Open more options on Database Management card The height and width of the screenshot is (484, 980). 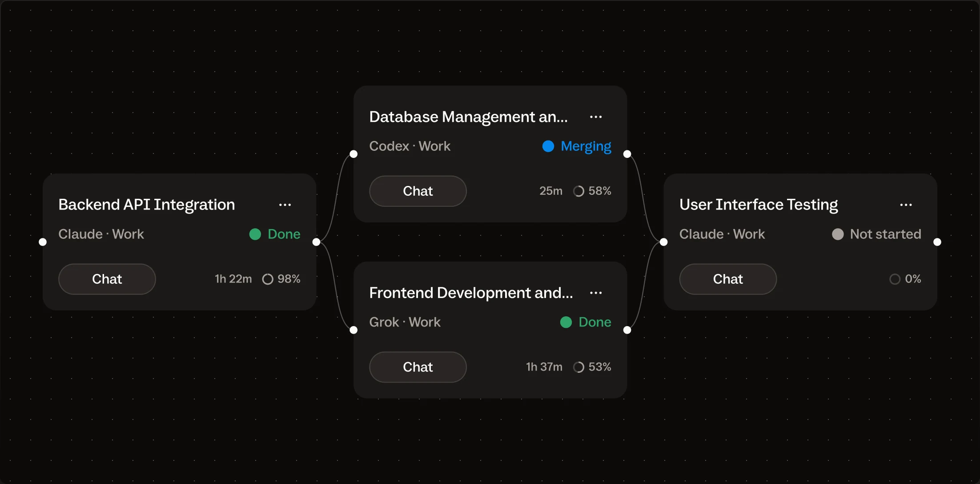(x=596, y=117)
